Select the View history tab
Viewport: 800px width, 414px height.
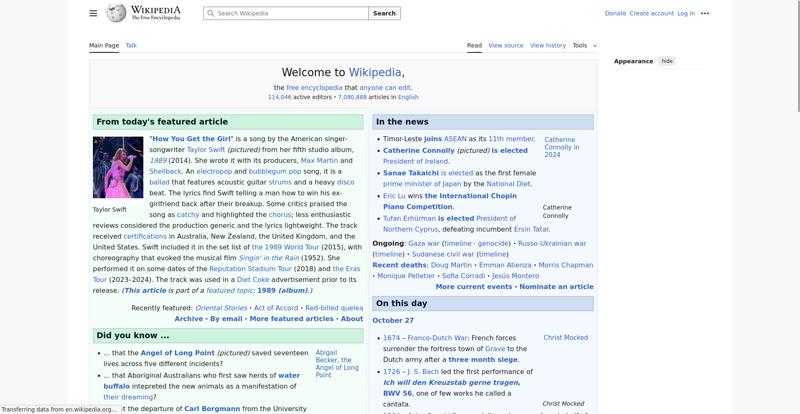click(548, 45)
